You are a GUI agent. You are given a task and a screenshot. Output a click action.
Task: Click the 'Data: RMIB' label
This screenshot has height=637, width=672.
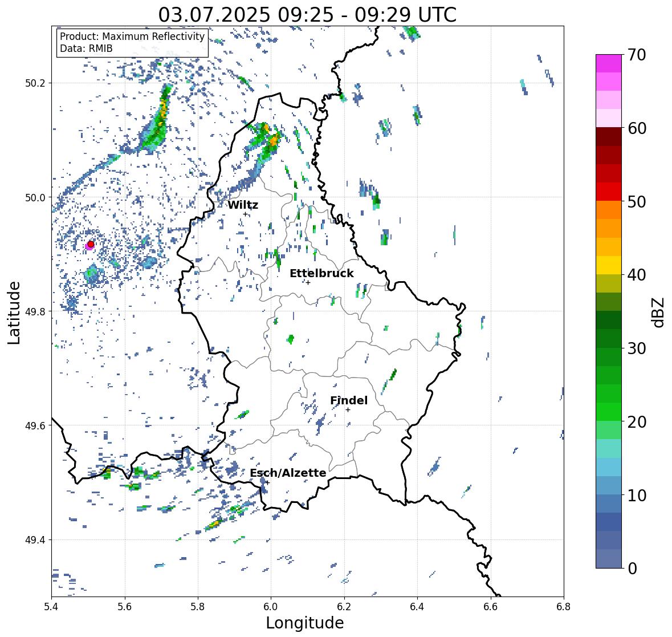86,48
